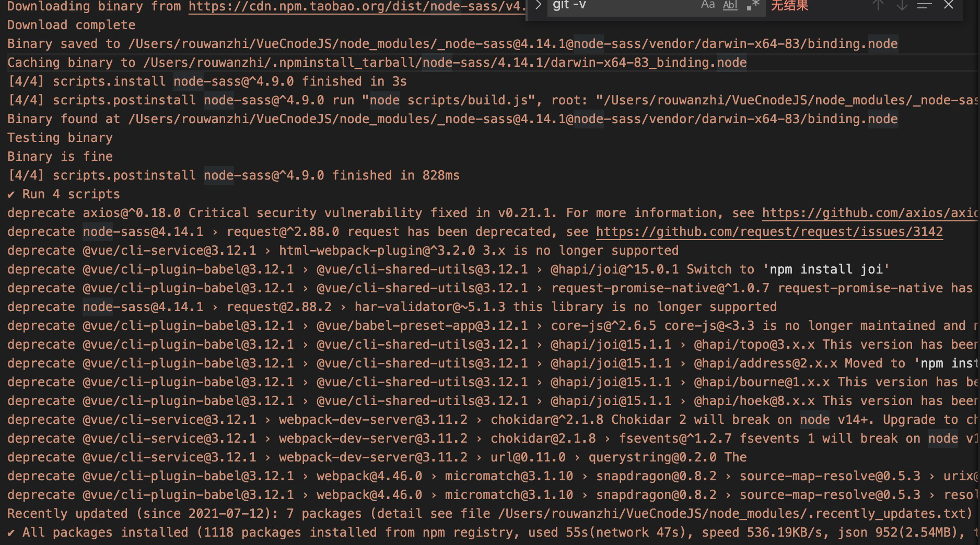Close the find widget
This screenshot has height=545, width=980.
click(949, 5)
